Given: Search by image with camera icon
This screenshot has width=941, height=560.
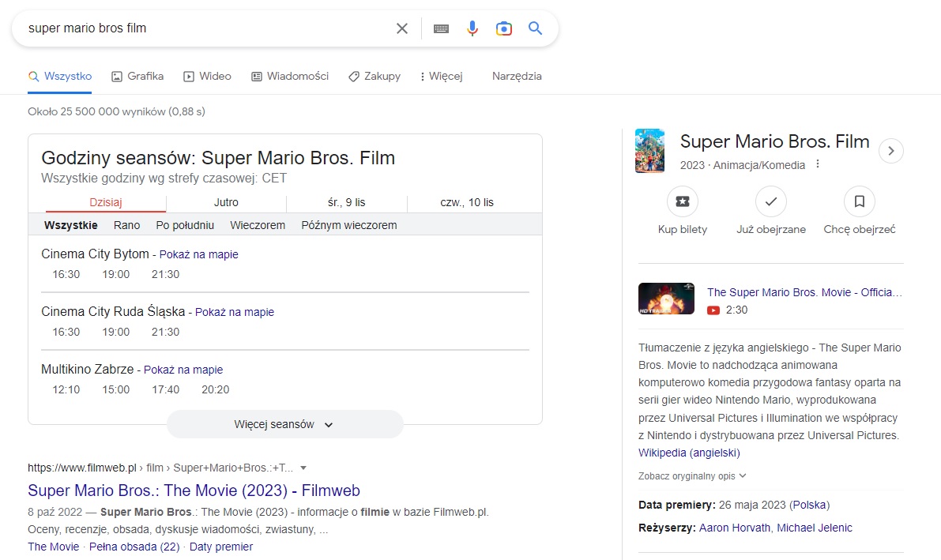Looking at the screenshot, I should [503, 28].
